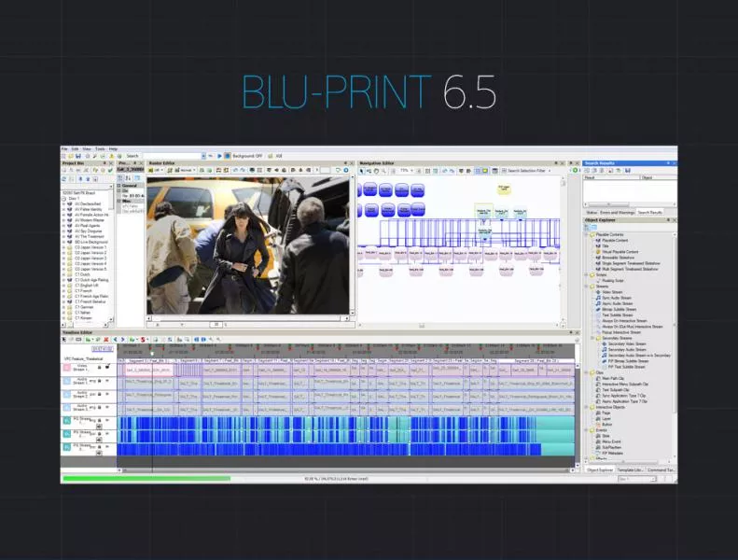Viewport: 738px width, 560px height.
Task: Select the magnifier zoom tool in Navigation Editor
Action: point(383,171)
